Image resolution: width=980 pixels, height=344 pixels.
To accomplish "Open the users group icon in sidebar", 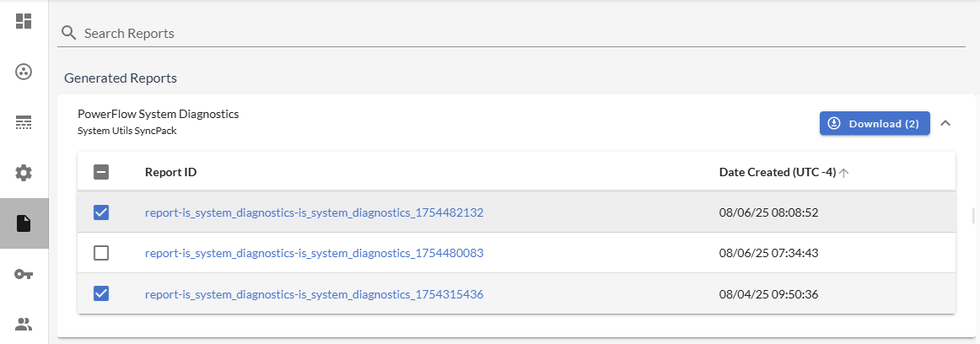I will click(24, 324).
